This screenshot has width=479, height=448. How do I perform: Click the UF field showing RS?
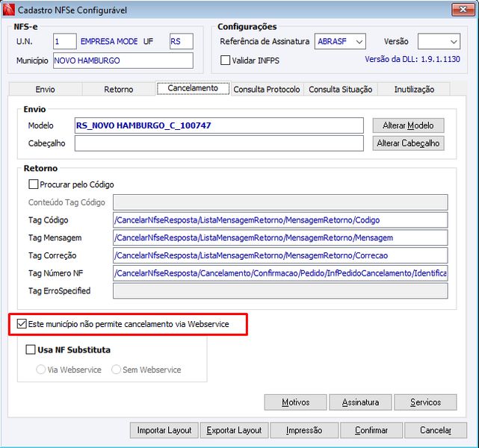click(x=182, y=41)
